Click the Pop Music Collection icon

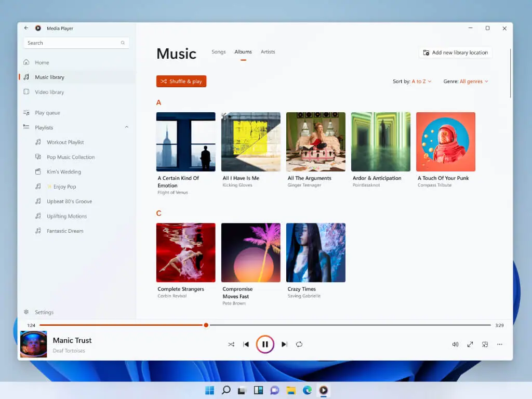pos(38,157)
